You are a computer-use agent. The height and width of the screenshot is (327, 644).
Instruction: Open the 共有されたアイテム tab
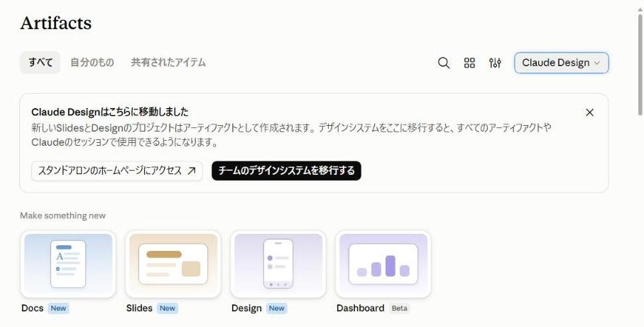(x=168, y=63)
